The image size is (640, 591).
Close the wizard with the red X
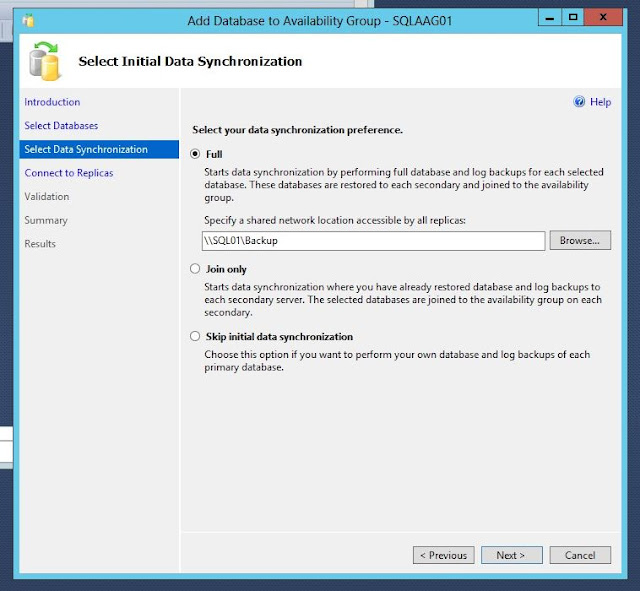(x=603, y=18)
